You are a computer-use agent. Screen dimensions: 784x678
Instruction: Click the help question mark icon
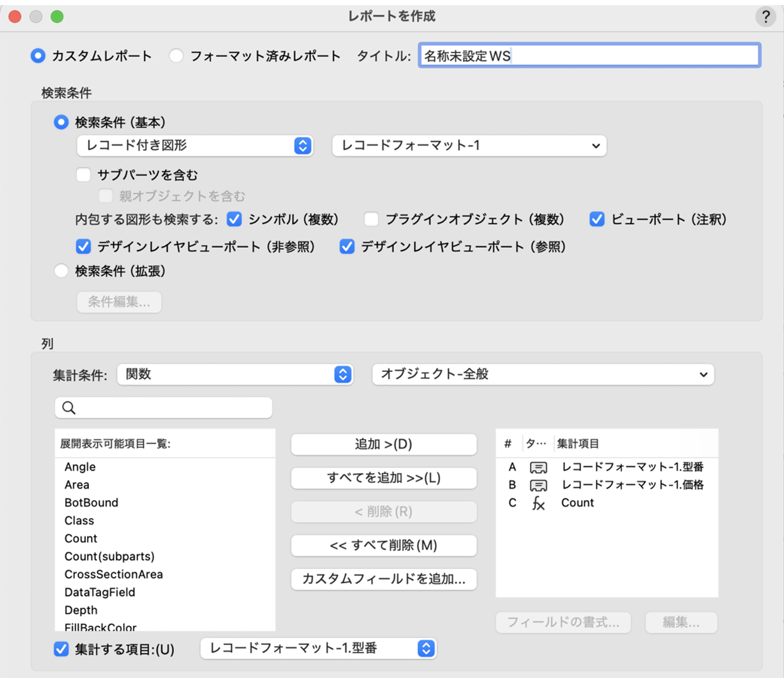[x=765, y=17]
